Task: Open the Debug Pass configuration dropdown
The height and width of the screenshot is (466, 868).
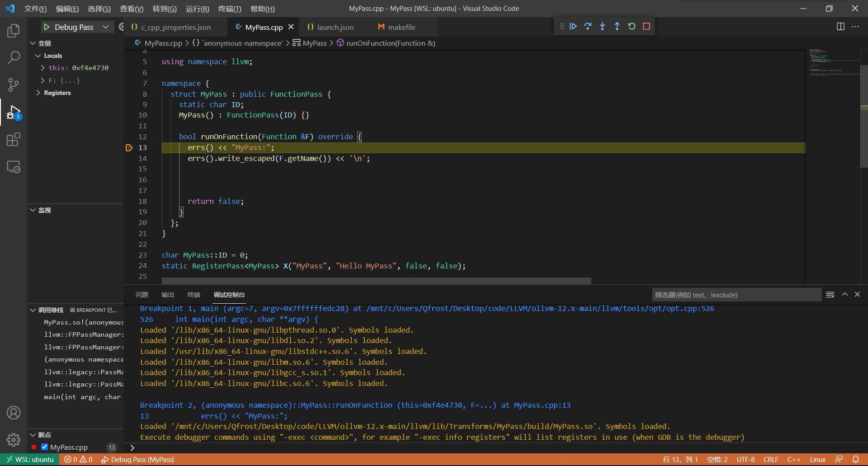Action: coord(105,27)
